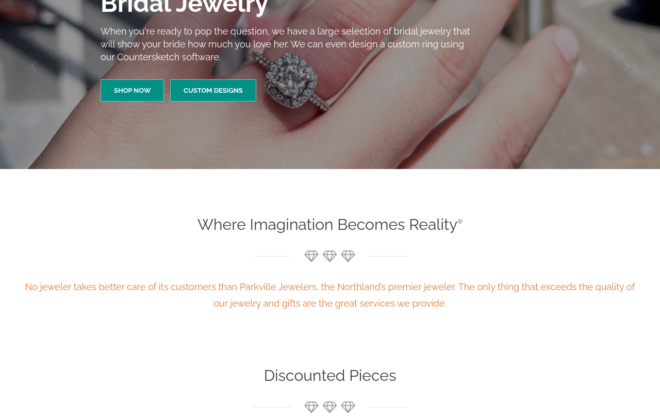660x420 pixels.
Task: Click the Discounted Pieces section heading
Action: pyautogui.click(x=330, y=375)
